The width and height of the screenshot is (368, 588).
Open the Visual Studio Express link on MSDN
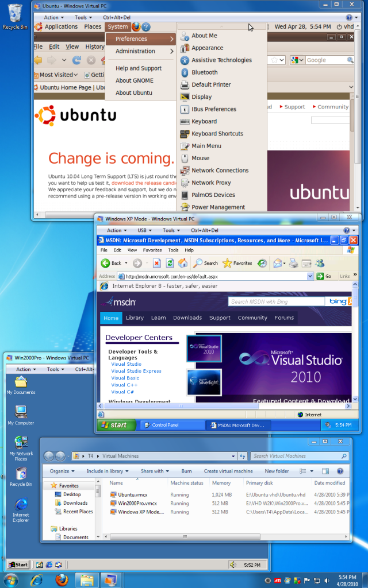click(x=136, y=371)
